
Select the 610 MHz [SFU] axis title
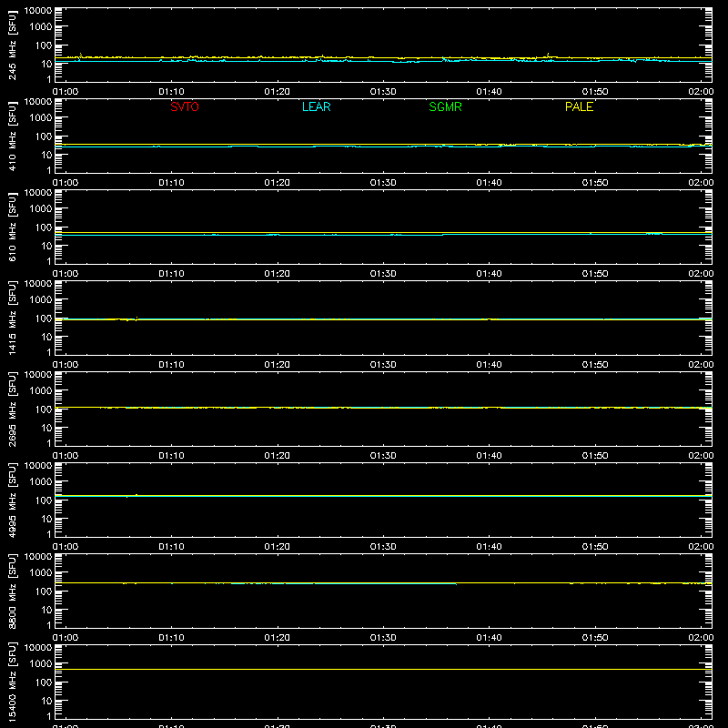pyautogui.click(x=13, y=227)
